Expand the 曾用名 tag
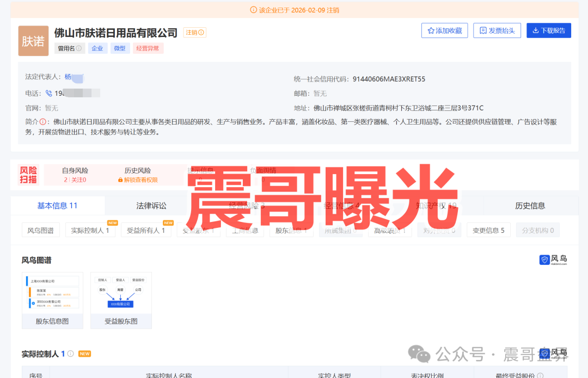Screen dimensions: 588x378 click(69, 48)
